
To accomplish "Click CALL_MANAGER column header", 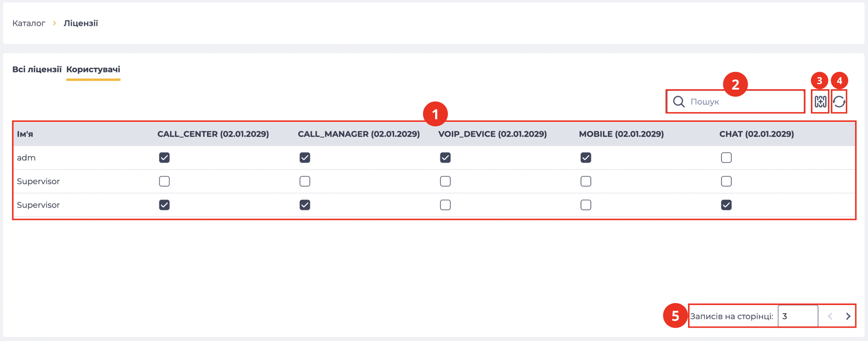I will 359,134.
